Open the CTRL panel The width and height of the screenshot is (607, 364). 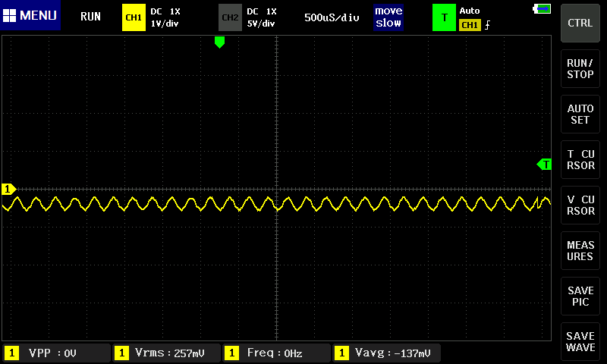(x=580, y=24)
